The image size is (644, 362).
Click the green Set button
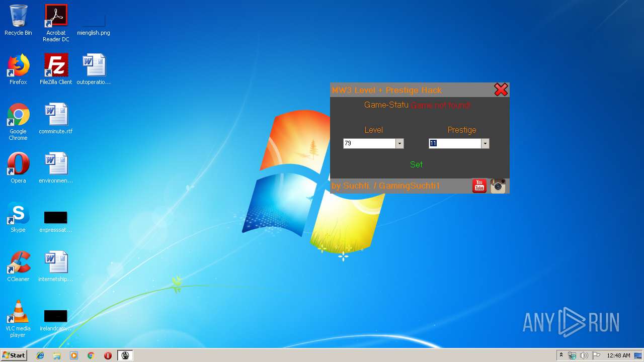416,164
